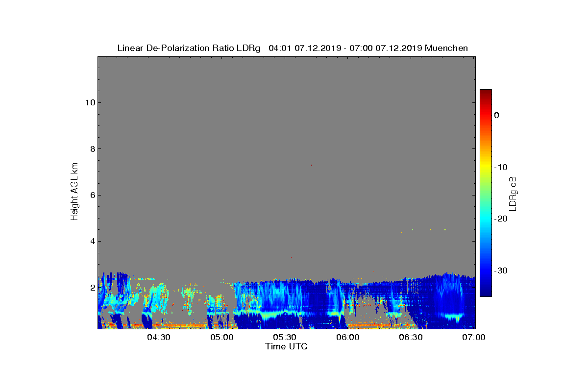The image size is (588, 392).
Task: Click the colorbar value -20
Action: coord(500,219)
